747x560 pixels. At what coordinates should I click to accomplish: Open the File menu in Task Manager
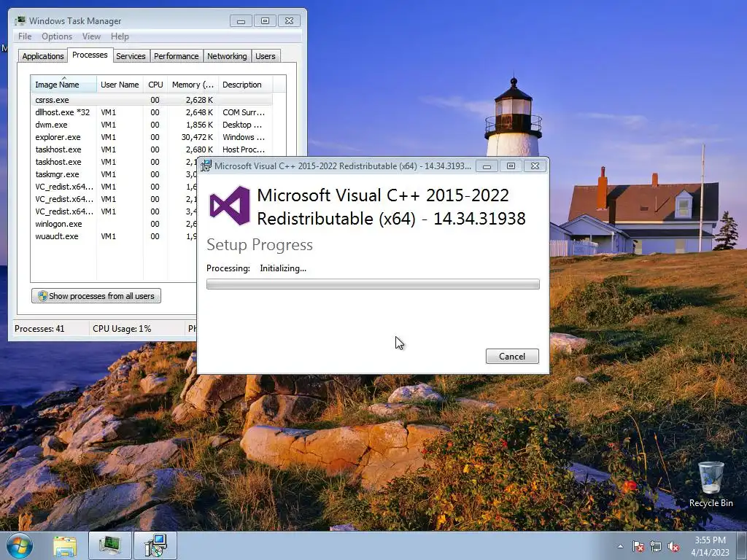pyautogui.click(x=25, y=36)
